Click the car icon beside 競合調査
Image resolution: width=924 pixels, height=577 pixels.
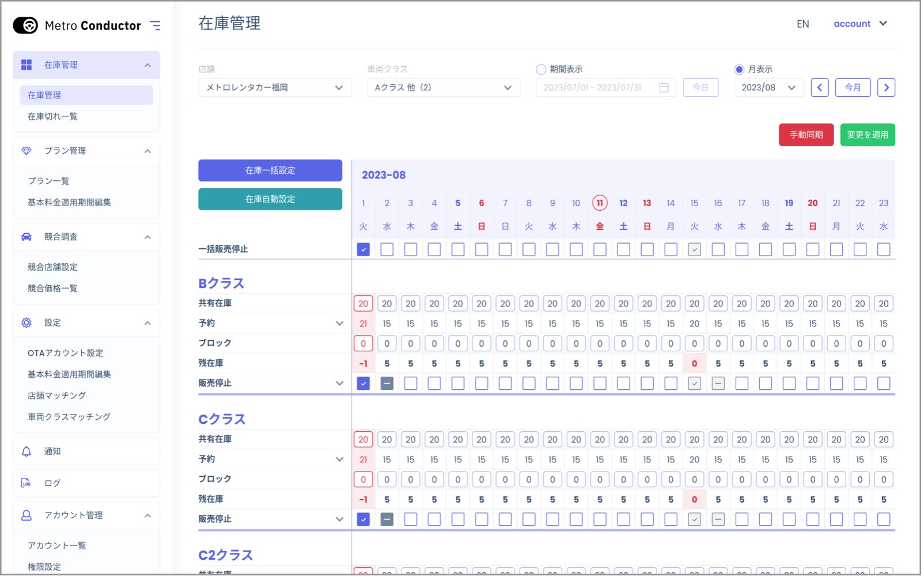26,237
